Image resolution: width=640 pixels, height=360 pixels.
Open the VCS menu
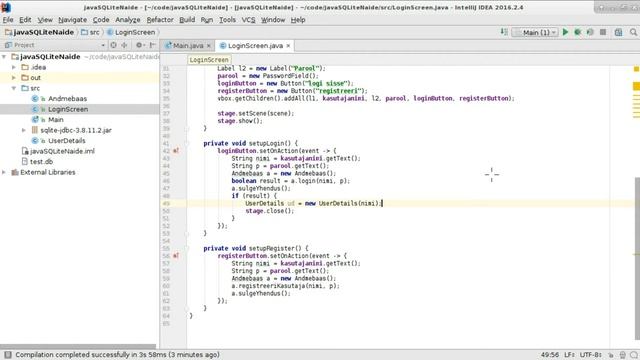click(248, 20)
